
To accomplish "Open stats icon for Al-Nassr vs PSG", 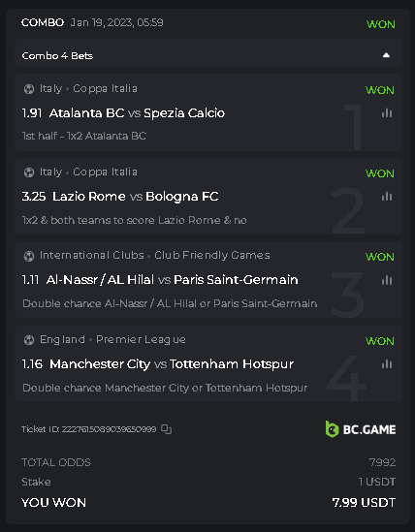I will [387, 280].
